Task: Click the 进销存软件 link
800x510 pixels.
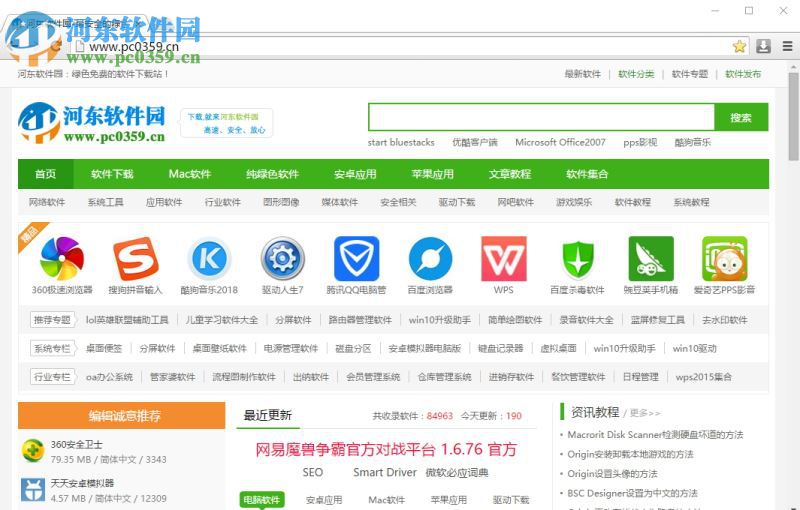Action: coord(511,377)
